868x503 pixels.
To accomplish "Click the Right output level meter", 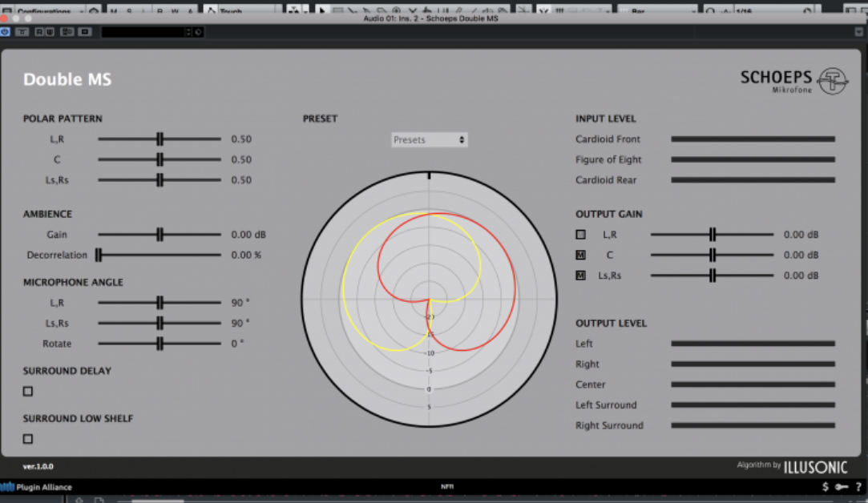I will [x=753, y=364].
